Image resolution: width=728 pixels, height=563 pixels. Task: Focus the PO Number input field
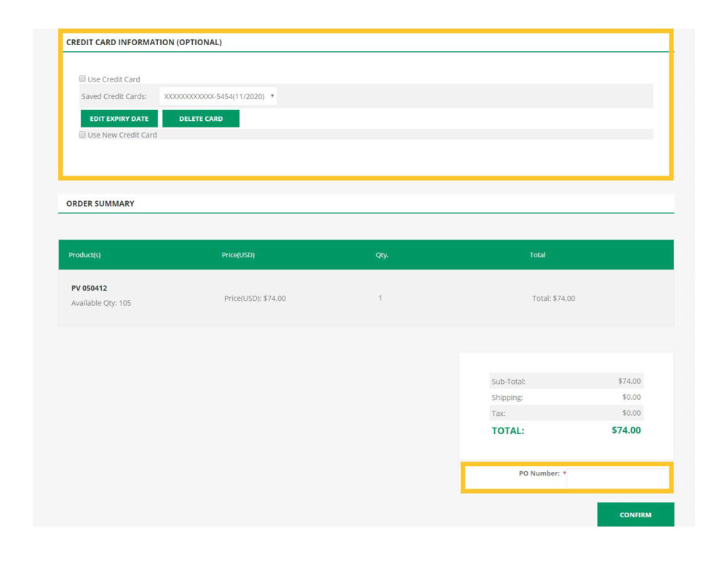pos(617,478)
